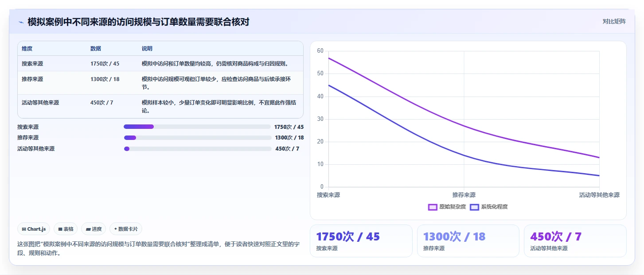
Task: Click the 说明 column header
Action: coord(147,49)
